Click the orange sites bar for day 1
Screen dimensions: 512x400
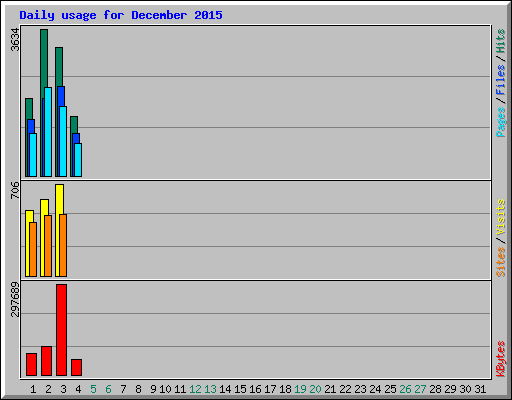coord(33,249)
